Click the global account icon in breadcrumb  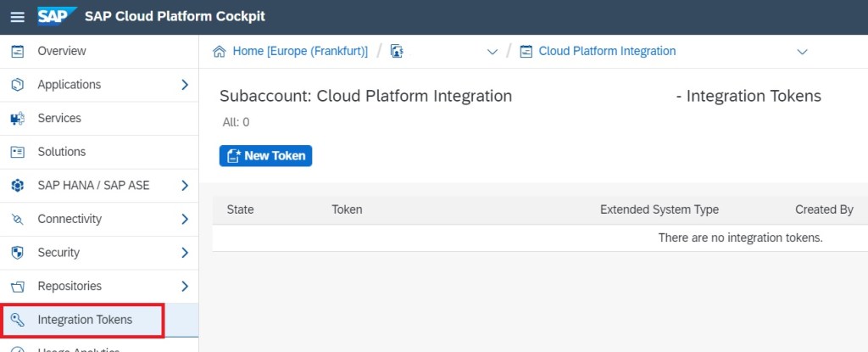click(396, 52)
